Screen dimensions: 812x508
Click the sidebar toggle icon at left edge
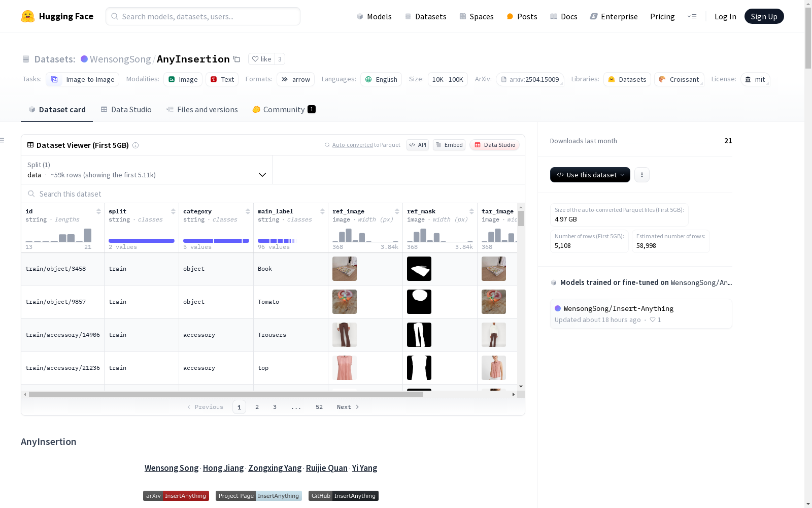tap(3, 140)
